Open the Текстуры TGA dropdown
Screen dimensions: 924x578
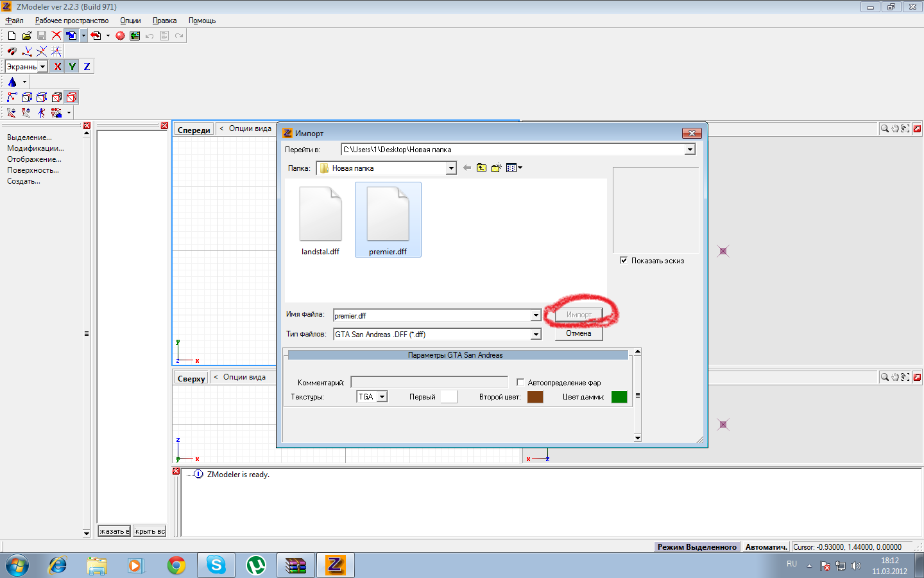point(382,397)
